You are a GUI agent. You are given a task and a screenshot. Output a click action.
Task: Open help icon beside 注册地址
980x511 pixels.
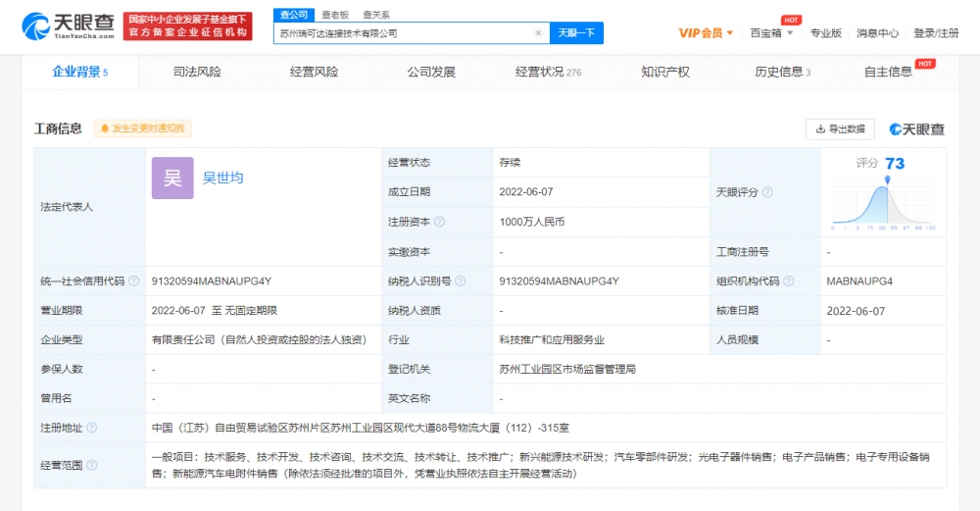click(92, 428)
